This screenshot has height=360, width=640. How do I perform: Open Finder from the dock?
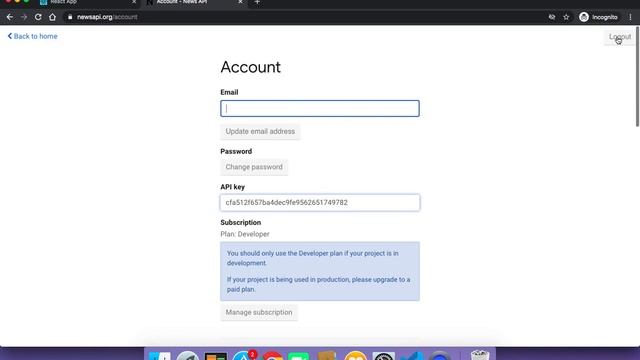pos(160,356)
